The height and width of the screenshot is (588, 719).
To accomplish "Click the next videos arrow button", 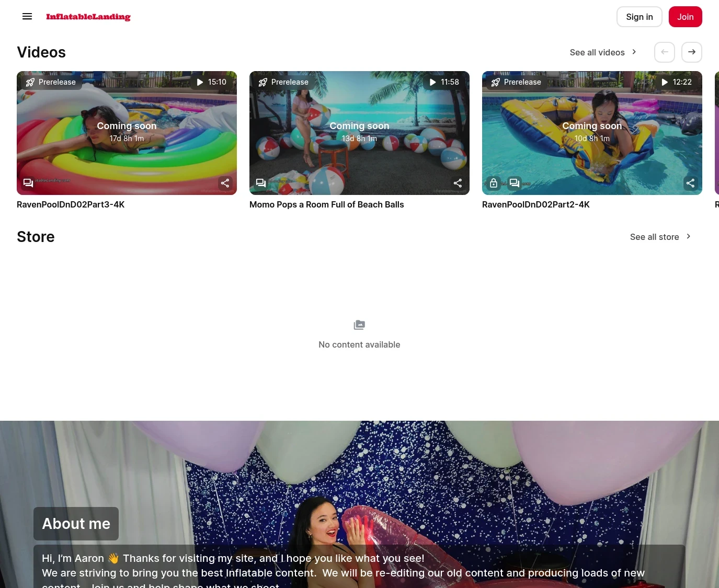I will 691,52.
